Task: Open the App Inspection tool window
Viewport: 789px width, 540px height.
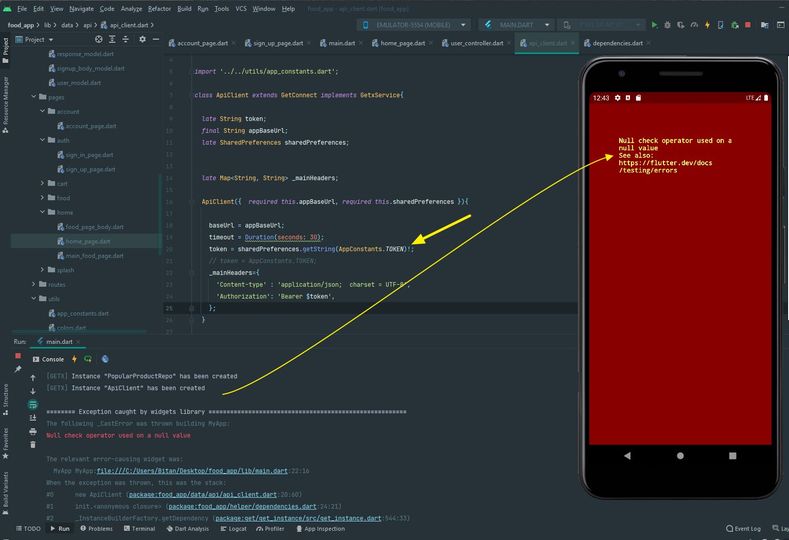Action: click(321, 529)
